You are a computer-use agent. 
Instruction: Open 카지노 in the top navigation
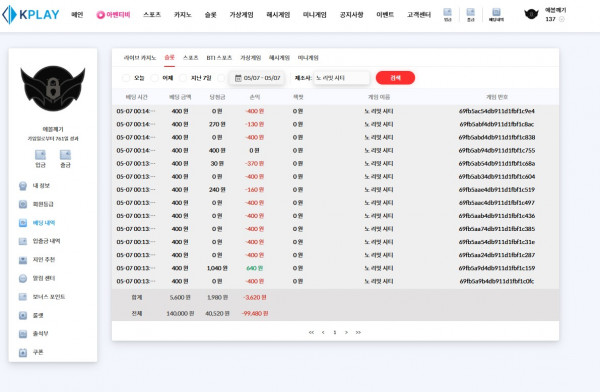point(183,15)
